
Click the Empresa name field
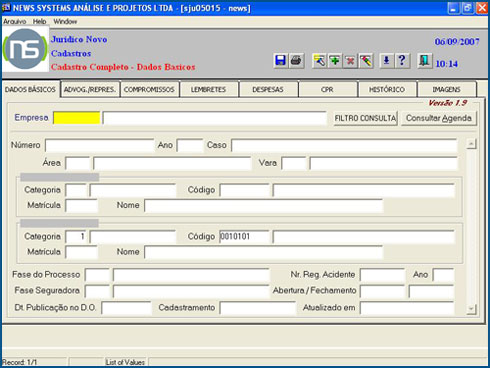[x=214, y=118]
